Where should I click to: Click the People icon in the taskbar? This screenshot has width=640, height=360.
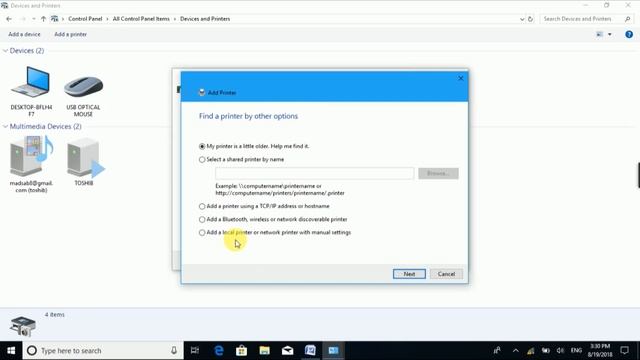tap(497, 351)
